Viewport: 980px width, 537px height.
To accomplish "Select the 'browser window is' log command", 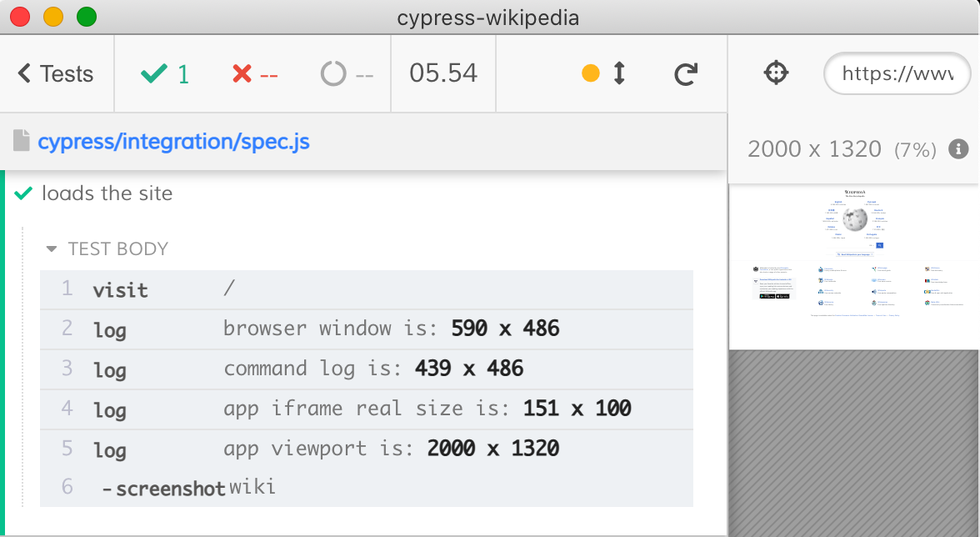I will pos(367,329).
